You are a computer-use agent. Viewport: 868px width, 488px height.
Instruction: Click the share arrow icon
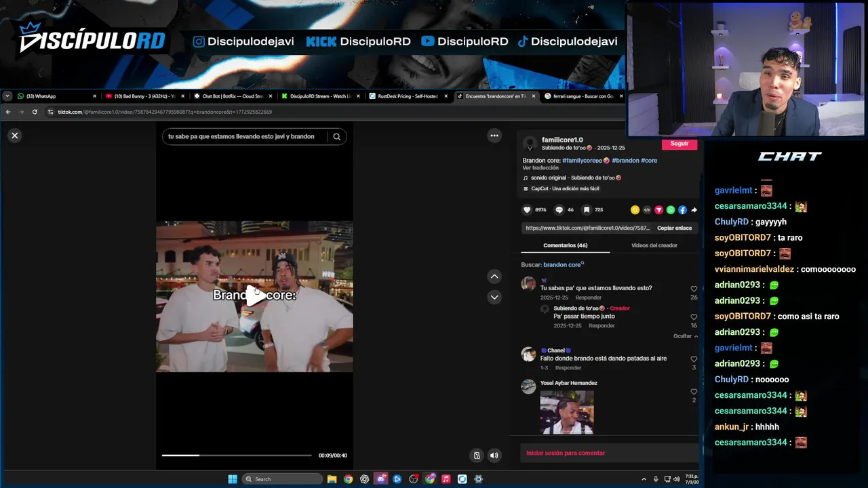tap(694, 210)
